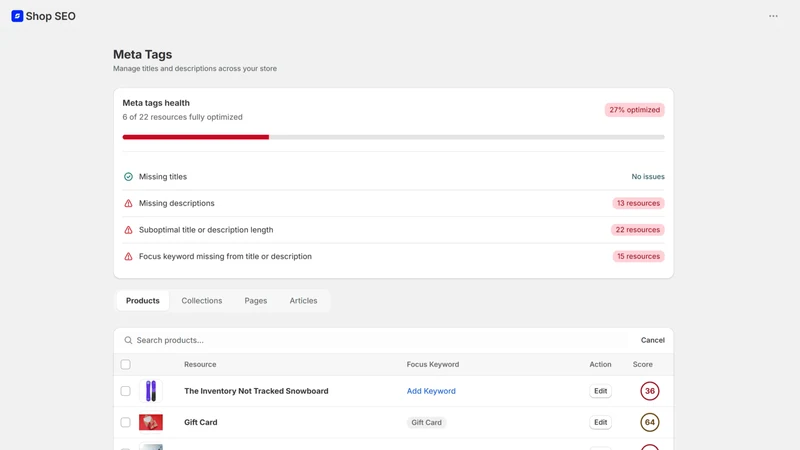The image size is (800, 450).
Task: Switch to the Collections tab
Action: click(202, 301)
